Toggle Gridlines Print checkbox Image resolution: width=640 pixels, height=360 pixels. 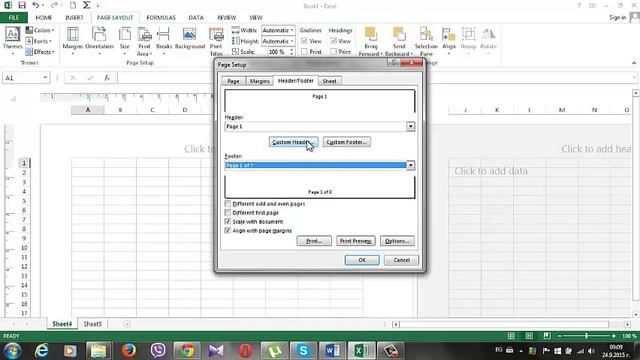coord(304,51)
